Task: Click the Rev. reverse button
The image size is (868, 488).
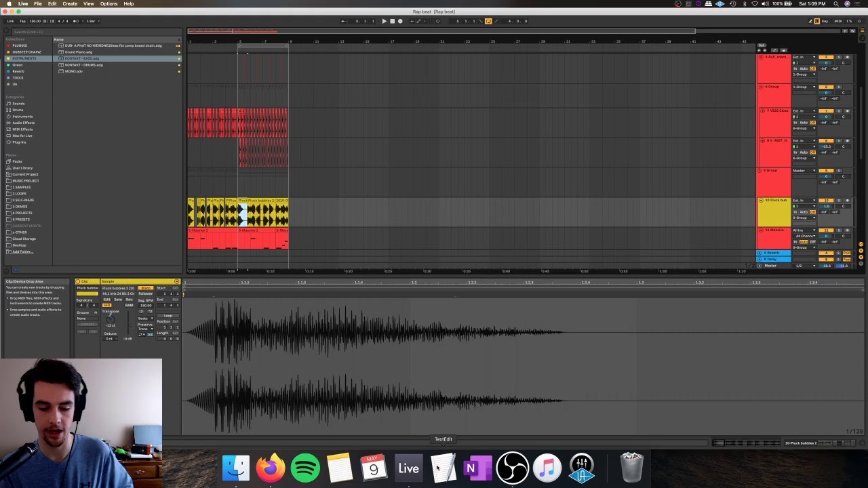Action: click(129, 300)
